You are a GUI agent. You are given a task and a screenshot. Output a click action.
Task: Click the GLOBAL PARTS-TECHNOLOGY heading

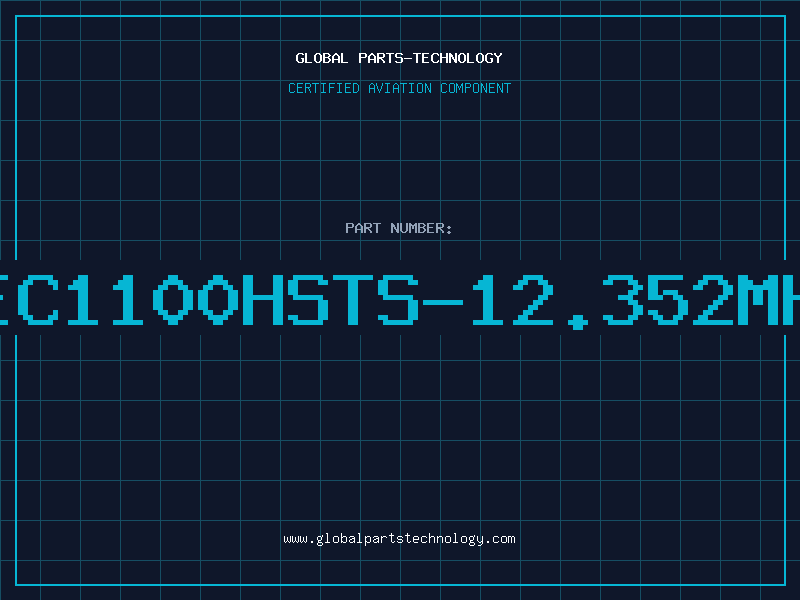[399, 58]
